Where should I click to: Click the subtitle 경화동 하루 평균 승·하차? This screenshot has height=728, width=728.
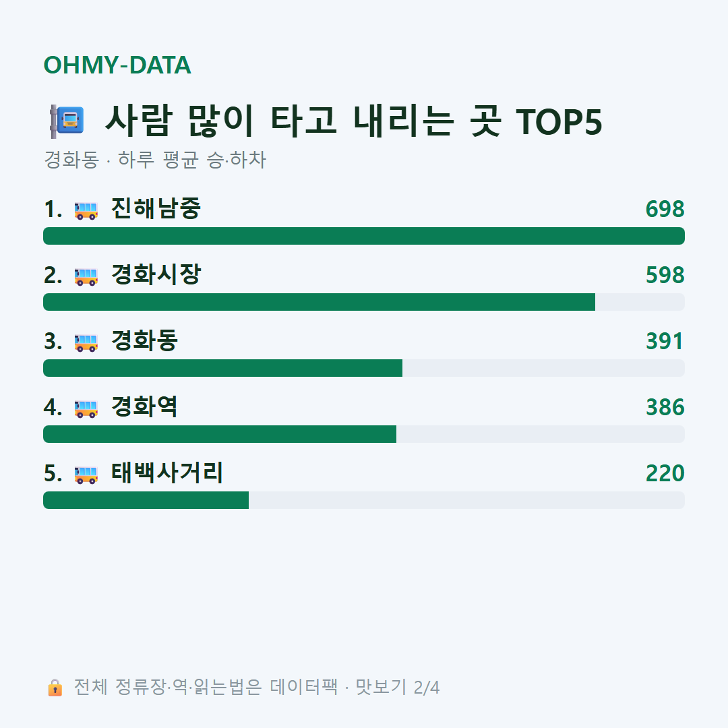(x=154, y=160)
